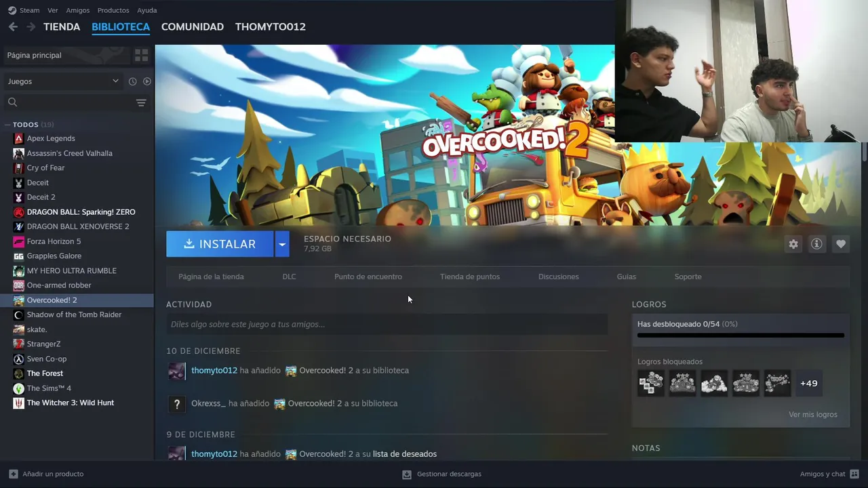Click the ready-to-play filter icon

147,81
